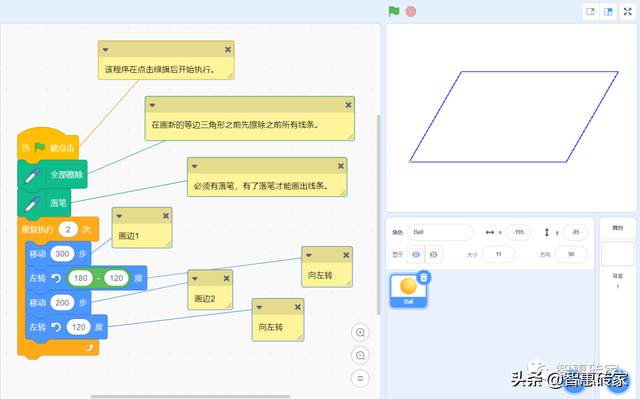640x399 pixels.
Task: Edit the sprite direction value 90
Action: coord(571,254)
